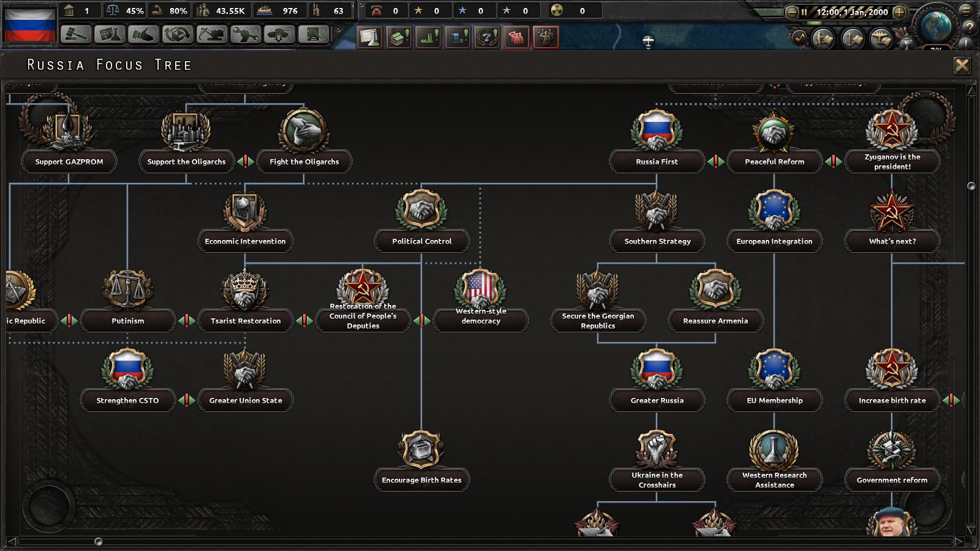980x551 pixels.
Task: Click the scroll right arrow at bottom
Action: coord(960,542)
